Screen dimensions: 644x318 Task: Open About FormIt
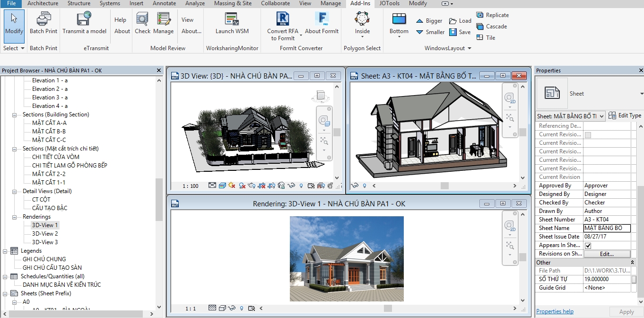(x=322, y=24)
